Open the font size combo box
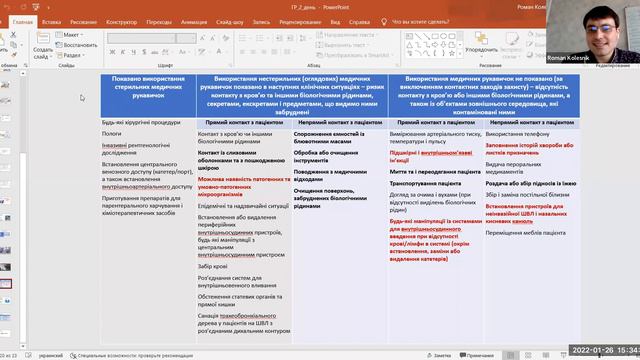The image size is (640, 360). pos(186,38)
